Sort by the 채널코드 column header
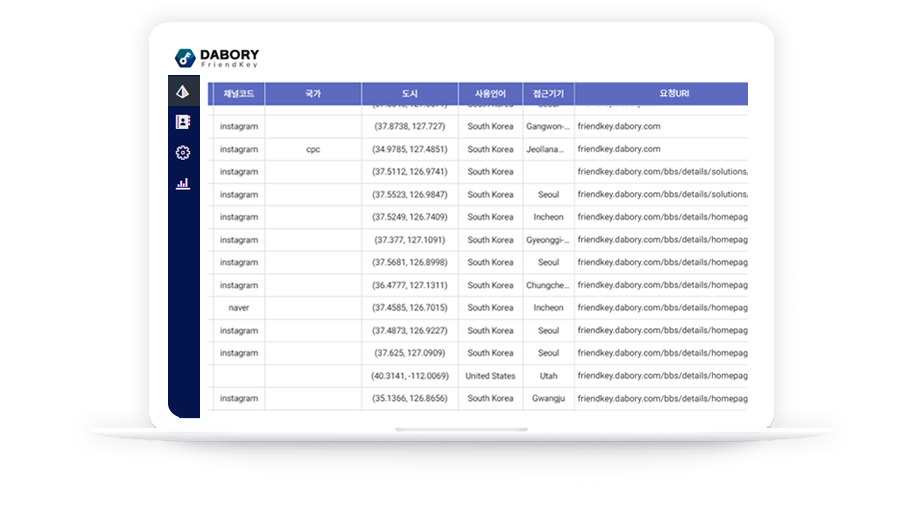The height and width of the screenshot is (506, 900). (238, 94)
